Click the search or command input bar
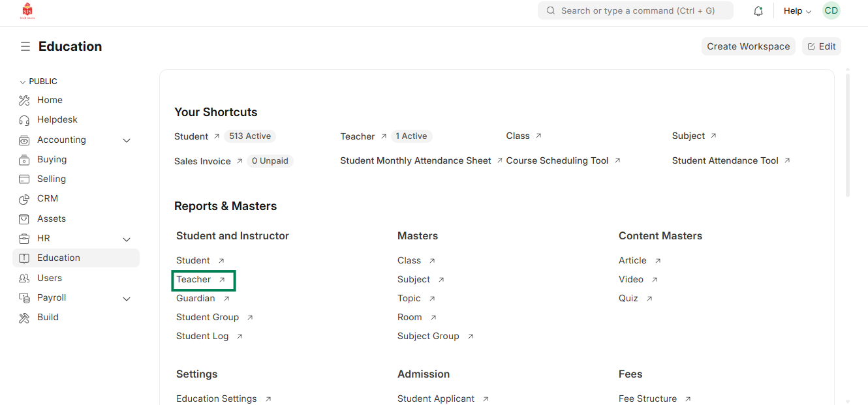The height and width of the screenshot is (405, 868). 635,11
